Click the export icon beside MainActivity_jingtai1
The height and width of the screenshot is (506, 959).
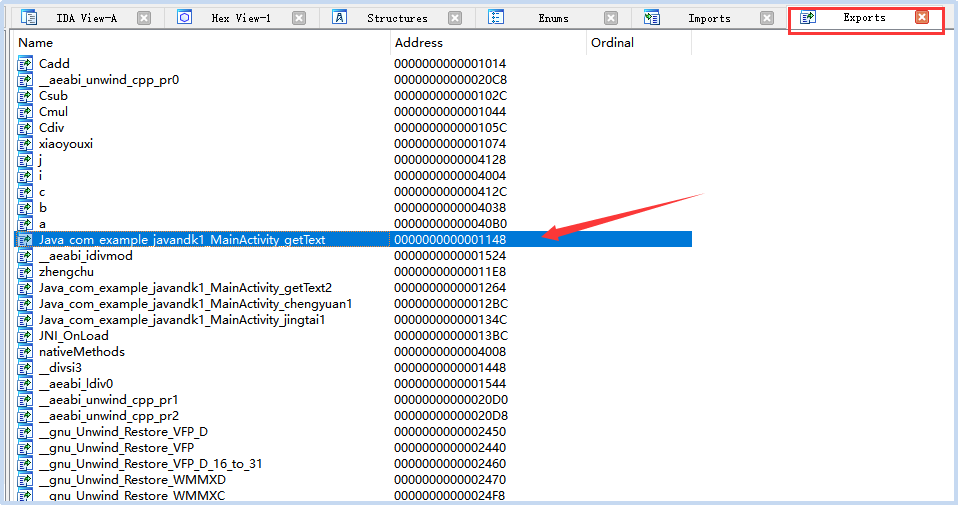[x=25, y=320]
